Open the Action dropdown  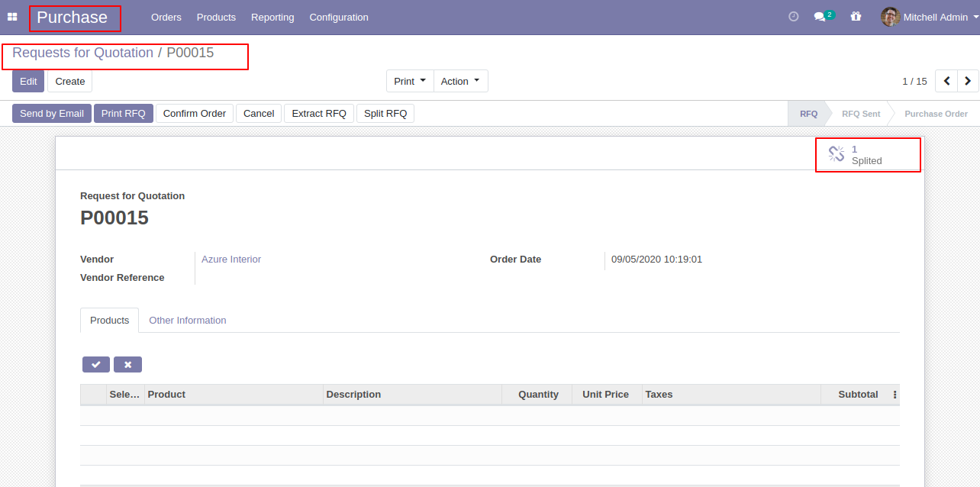tap(460, 81)
